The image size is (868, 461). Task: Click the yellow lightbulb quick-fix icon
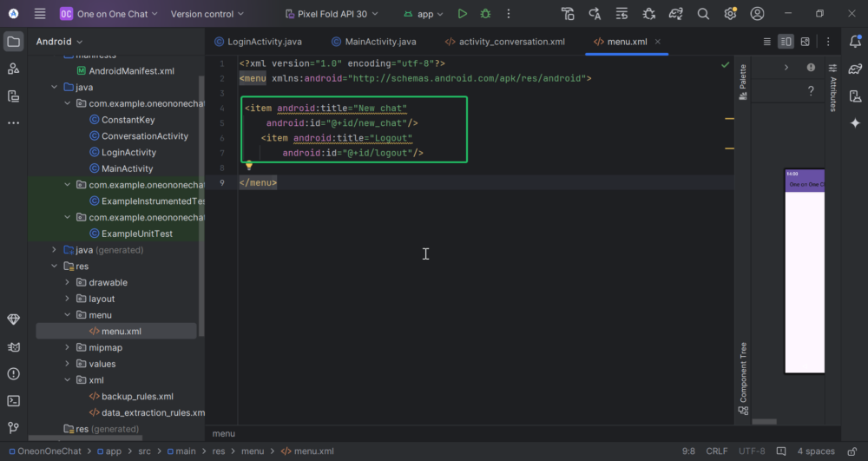point(248,165)
